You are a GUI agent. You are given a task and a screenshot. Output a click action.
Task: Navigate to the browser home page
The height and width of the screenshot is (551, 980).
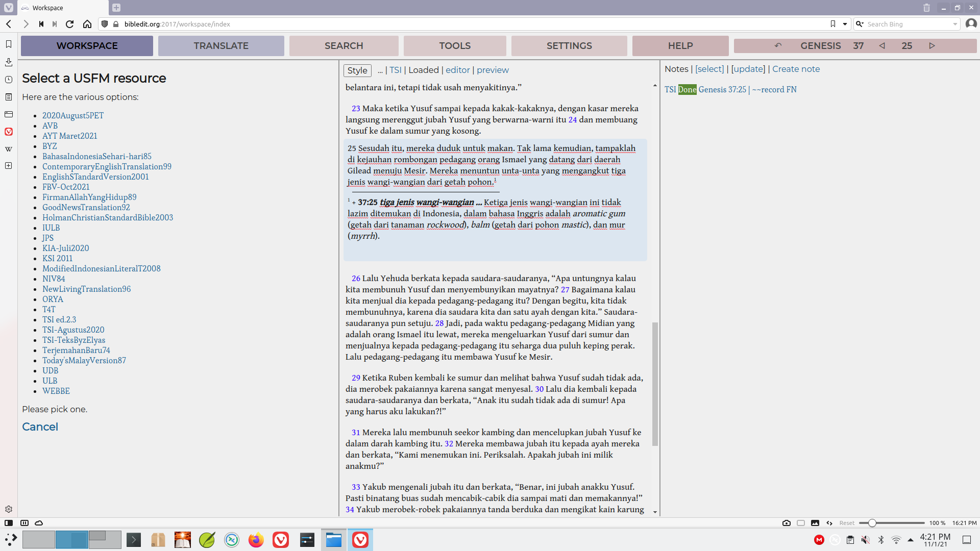point(87,23)
